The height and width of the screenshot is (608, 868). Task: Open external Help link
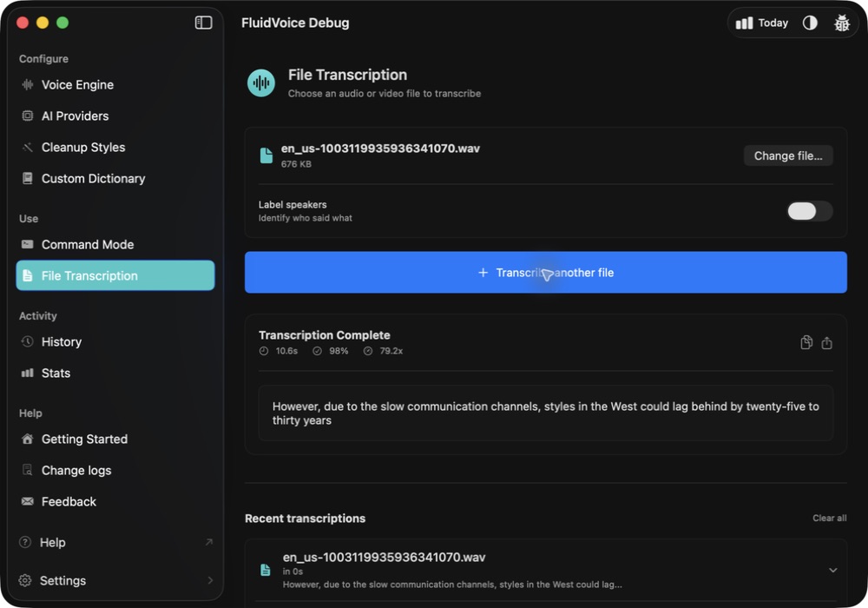click(115, 542)
